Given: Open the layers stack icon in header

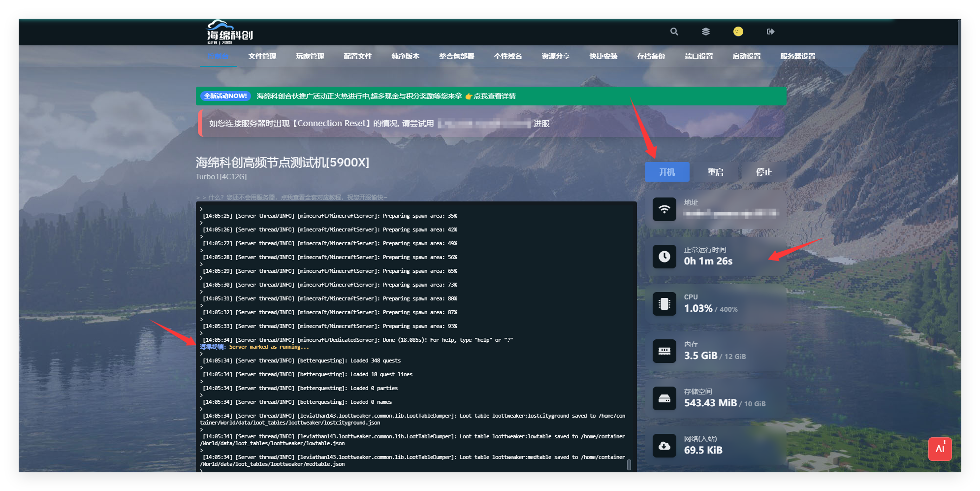Looking at the screenshot, I should click(x=705, y=32).
